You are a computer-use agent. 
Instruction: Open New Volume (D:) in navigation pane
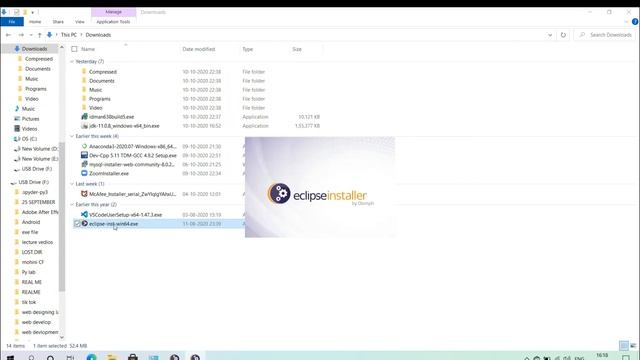pos(39,149)
